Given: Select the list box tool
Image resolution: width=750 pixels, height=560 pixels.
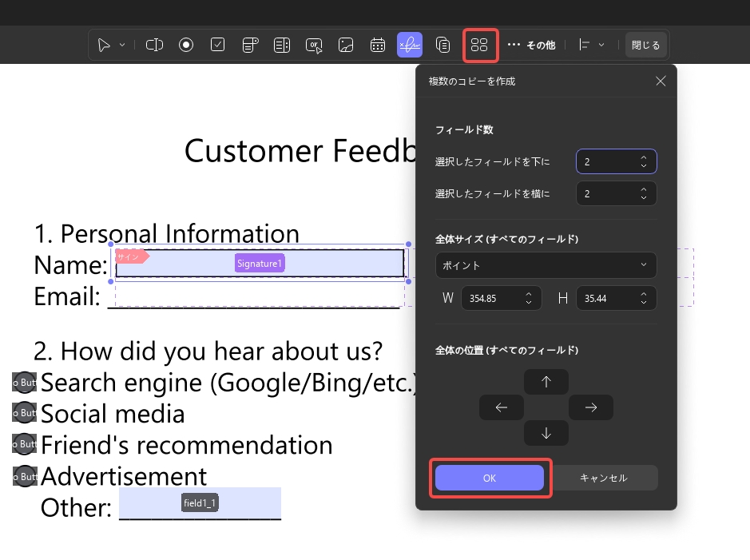Looking at the screenshot, I should (x=282, y=45).
